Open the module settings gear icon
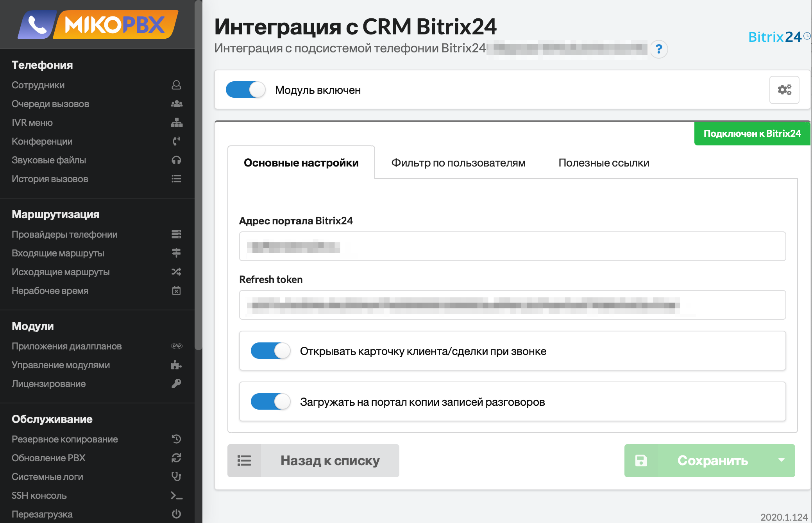This screenshot has height=523, width=812. coord(784,90)
